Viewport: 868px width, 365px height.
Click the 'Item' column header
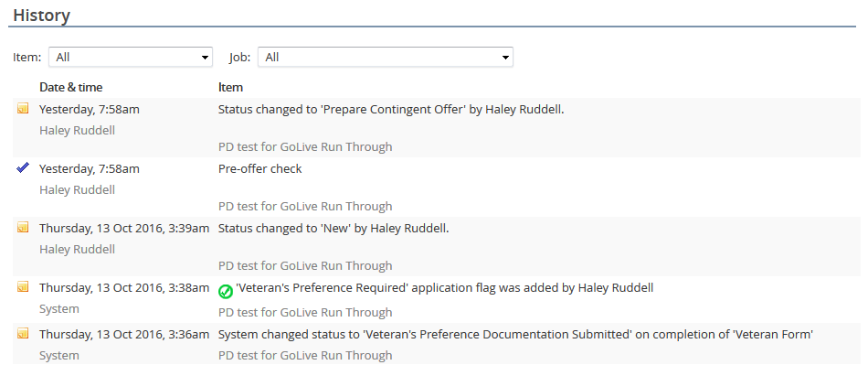[230, 88]
